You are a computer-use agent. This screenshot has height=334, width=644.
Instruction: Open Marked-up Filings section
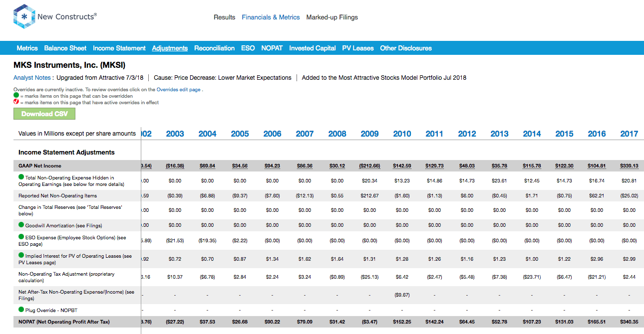pos(332,17)
